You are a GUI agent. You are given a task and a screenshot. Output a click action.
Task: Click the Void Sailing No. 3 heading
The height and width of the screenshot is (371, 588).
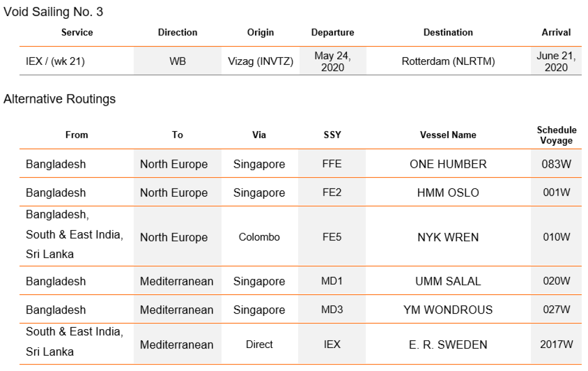[53, 12]
